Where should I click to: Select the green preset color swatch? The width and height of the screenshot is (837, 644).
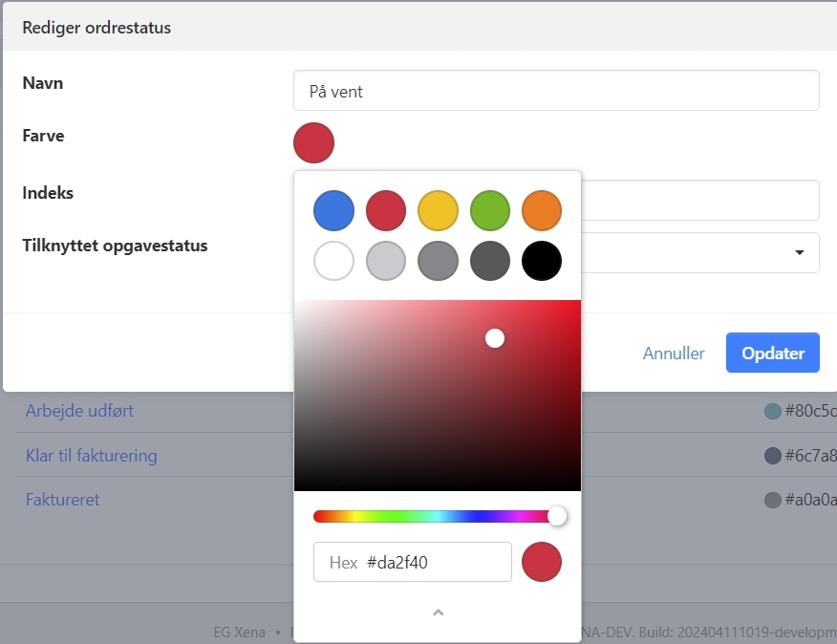(490, 210)
